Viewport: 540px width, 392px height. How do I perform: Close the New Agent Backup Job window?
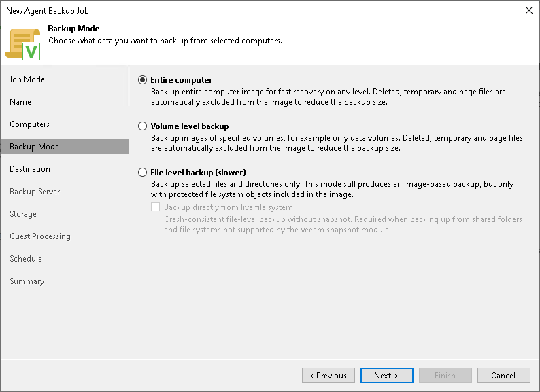[528, 11]
